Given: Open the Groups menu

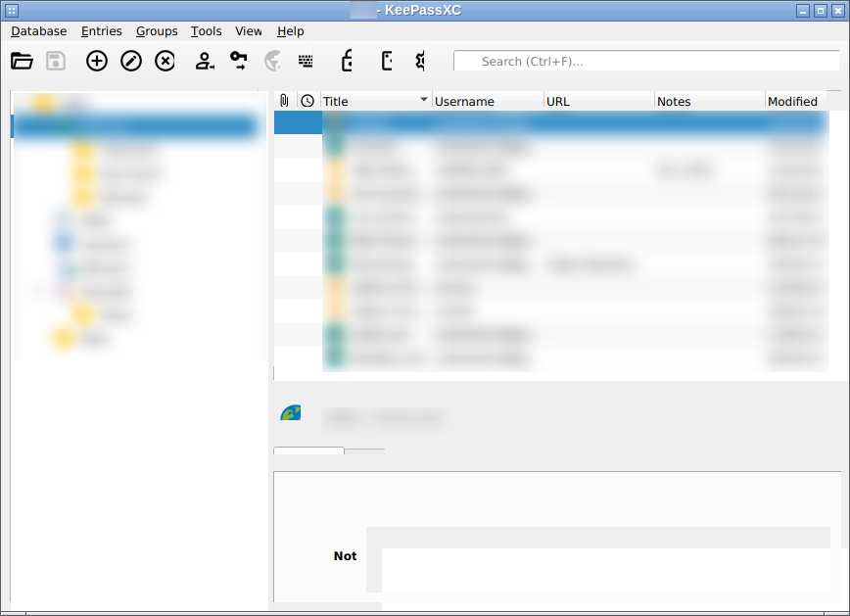Looking at the screenshot, I should [157, 30].
